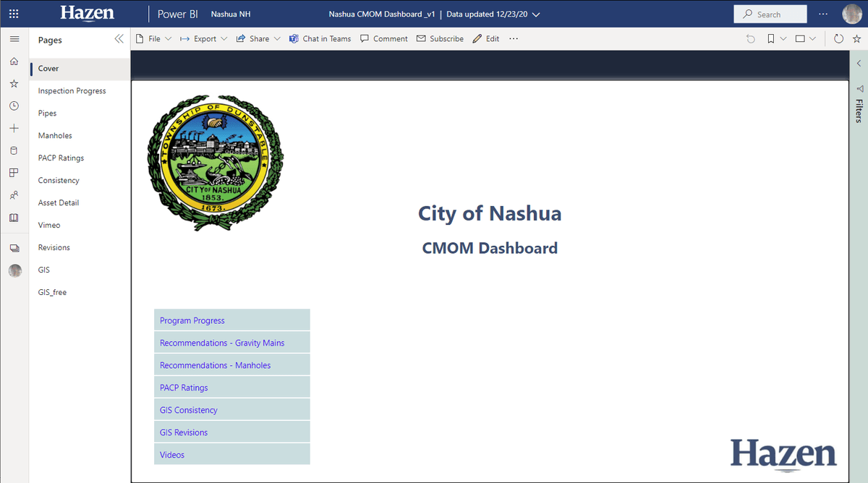Click the Create plus icon

click(x=14, y=129)
